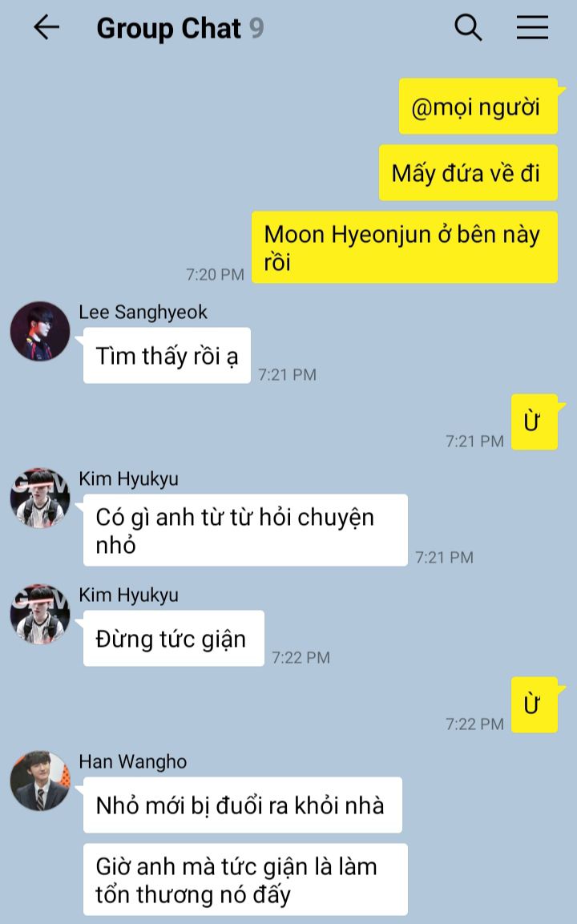Tap the back arrow icon
The width and height of the screenshot is (577, 924).
(46, 28)
